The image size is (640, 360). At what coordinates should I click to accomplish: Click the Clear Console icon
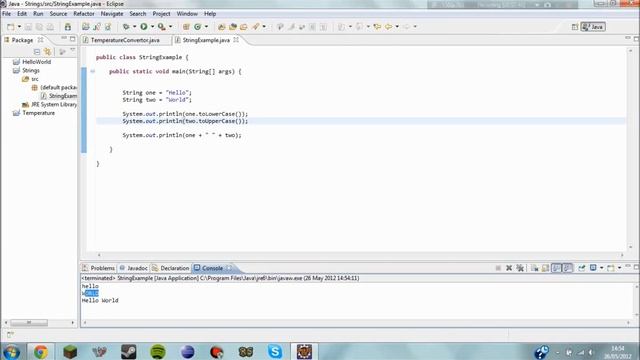pos(534,268)
